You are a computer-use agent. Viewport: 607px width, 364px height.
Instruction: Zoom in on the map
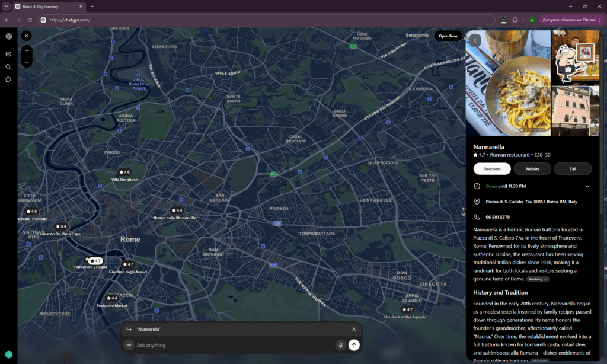click(27, 50)
